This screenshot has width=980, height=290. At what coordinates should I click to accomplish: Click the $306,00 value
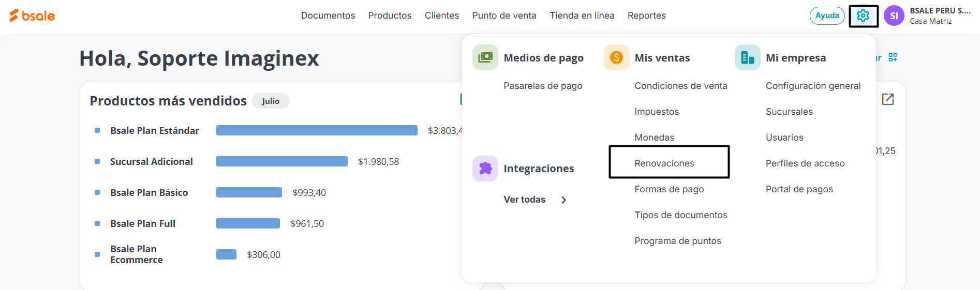(x=264, y=255)
